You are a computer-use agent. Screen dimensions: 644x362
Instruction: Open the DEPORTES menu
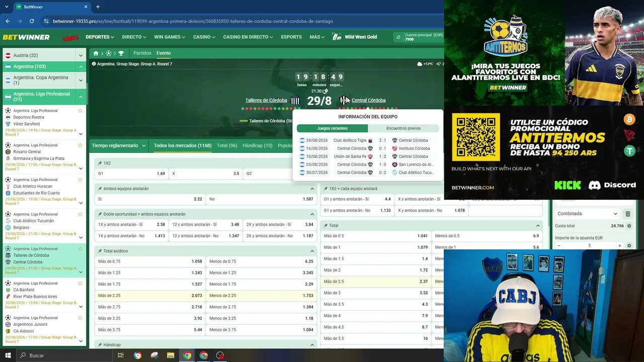[100, 37]
